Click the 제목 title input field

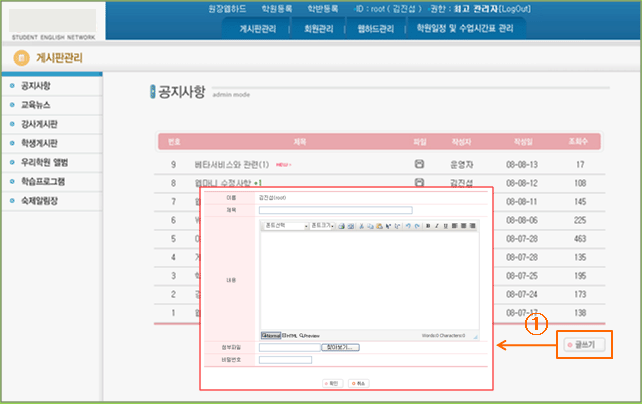(335, 210)
